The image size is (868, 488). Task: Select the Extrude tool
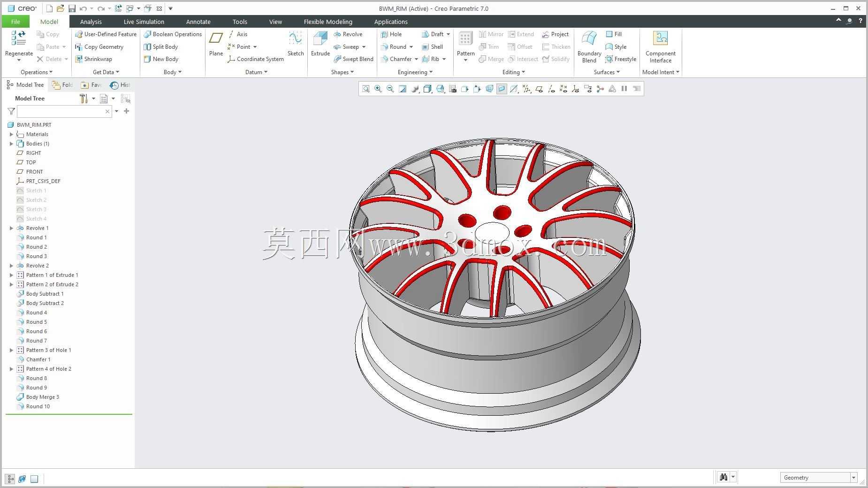320,44
